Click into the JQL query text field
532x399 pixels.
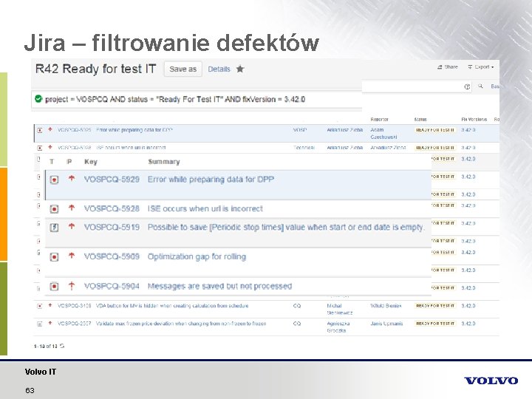(197, 100)
